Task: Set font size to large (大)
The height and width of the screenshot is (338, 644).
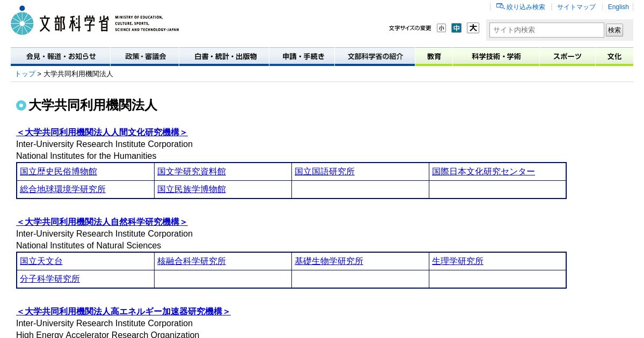Action: [473, 28]
